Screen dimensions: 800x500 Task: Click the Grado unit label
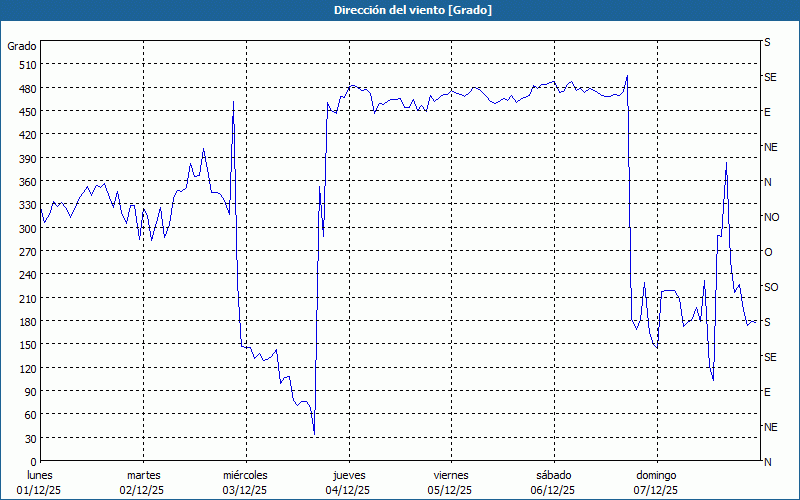pos(22,46)
